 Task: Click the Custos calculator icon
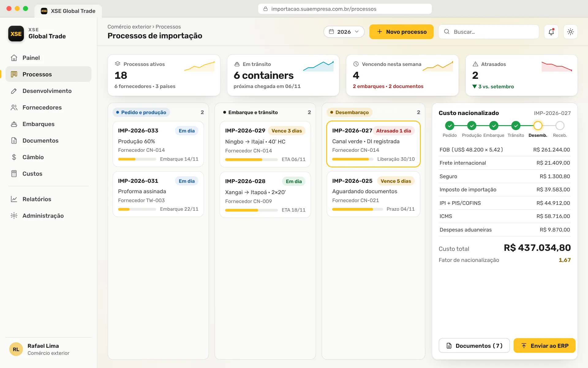(14, 174)
